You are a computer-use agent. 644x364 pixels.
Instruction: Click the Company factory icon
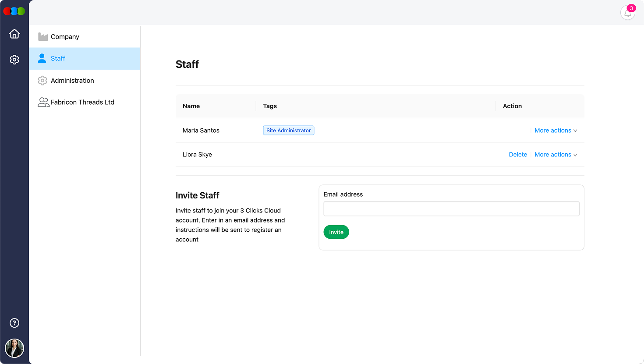tap(42, 36)
